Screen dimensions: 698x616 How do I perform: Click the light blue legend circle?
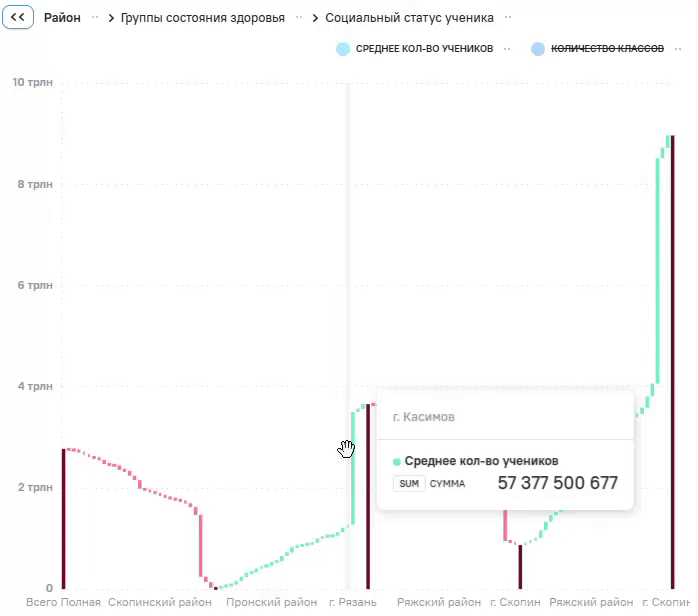(x=538, y=49)
